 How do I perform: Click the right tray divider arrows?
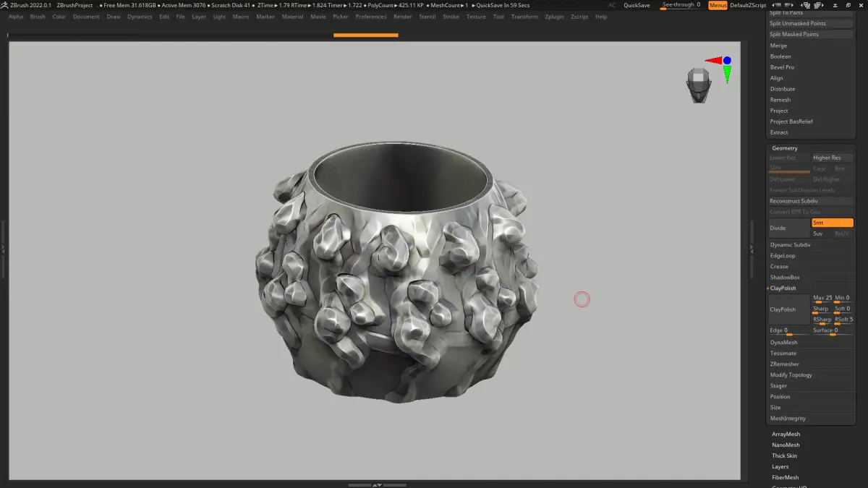(751, 248)
